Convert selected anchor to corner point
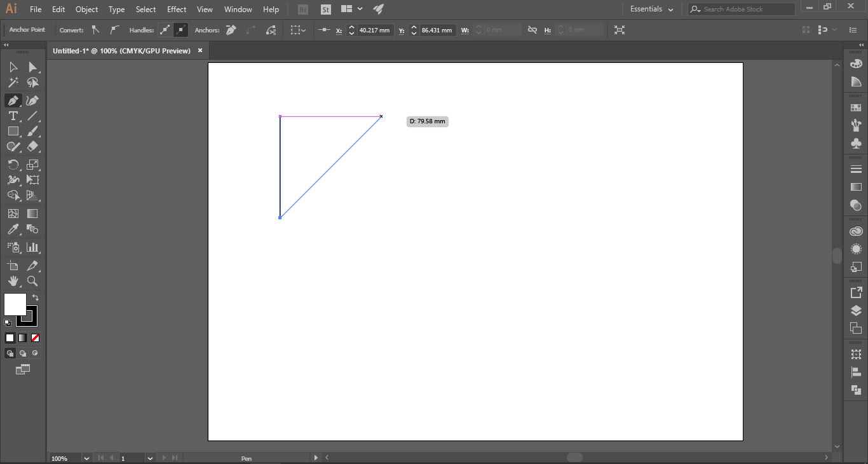The image size is (868, 464). (95, 30)
